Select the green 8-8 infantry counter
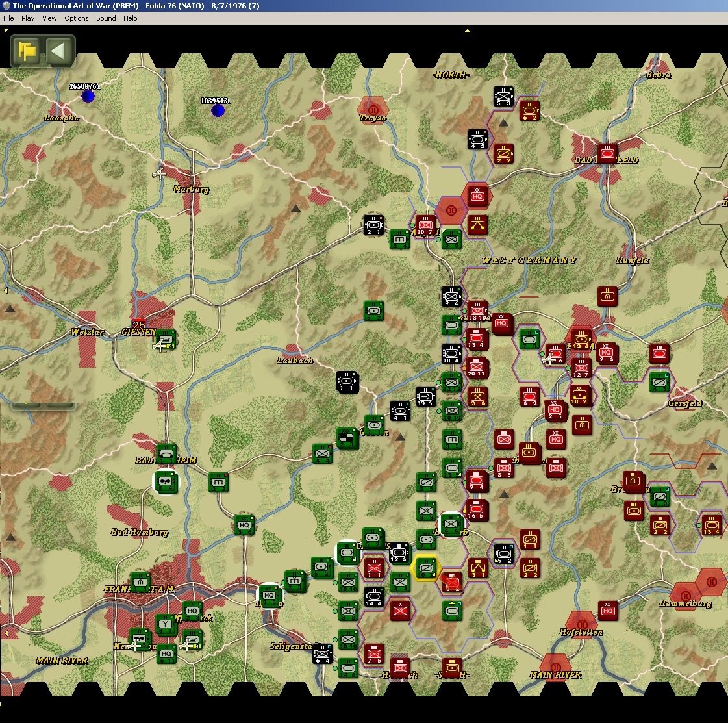Screen dimensions: 728x723 (x=347, y=611)
